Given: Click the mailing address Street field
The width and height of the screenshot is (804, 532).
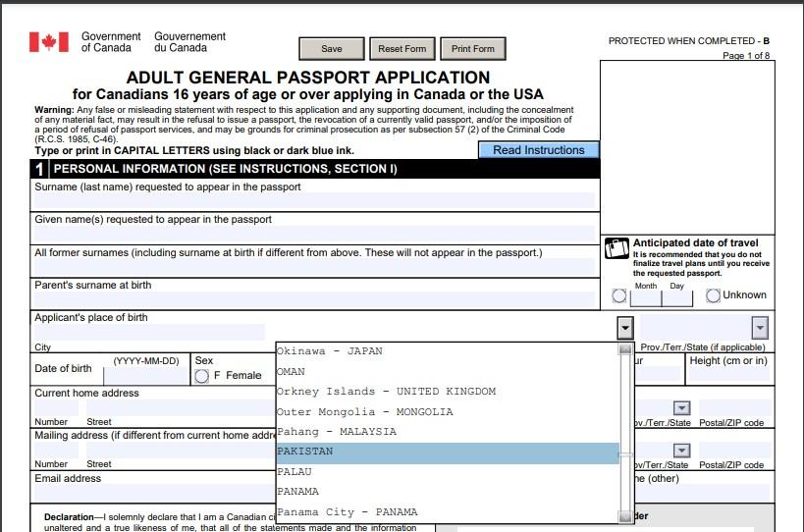Looking at the screenshot, I should tap(181, 451).
